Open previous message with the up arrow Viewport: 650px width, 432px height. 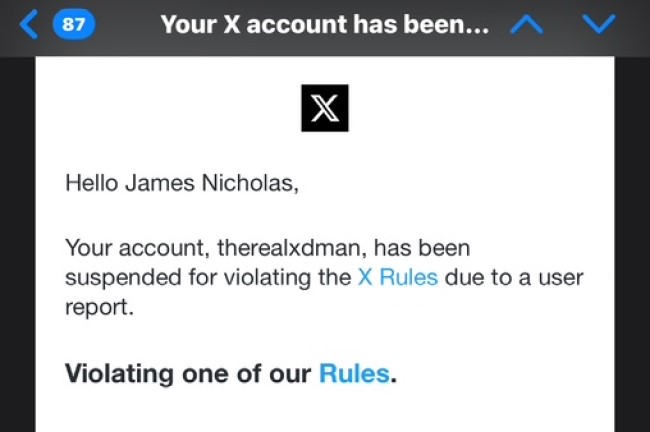point(526,24)
